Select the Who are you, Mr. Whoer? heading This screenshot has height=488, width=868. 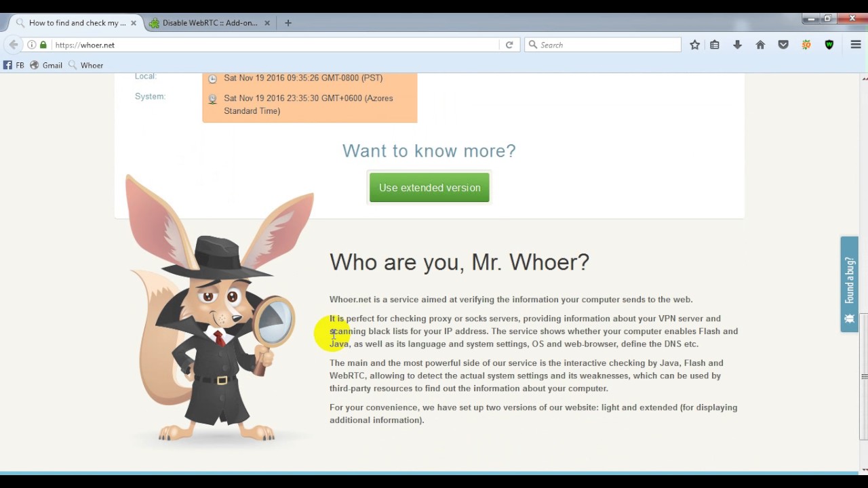pos(459,262)
